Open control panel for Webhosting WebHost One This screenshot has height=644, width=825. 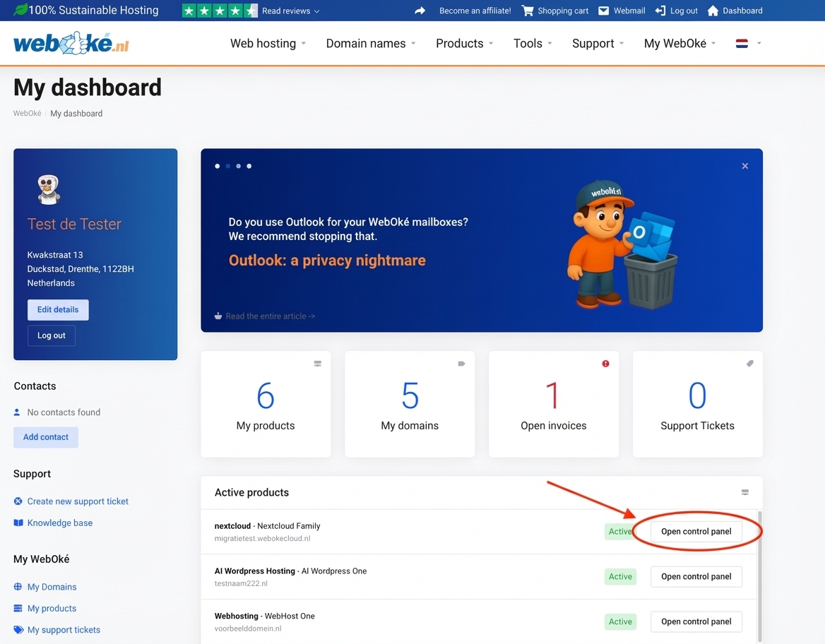696,622
